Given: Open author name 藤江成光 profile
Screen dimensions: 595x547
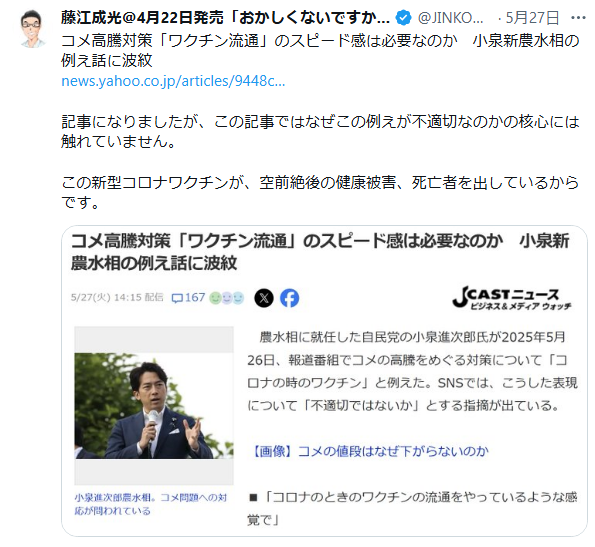Looking at the screenshot, I should pos(225,18).
